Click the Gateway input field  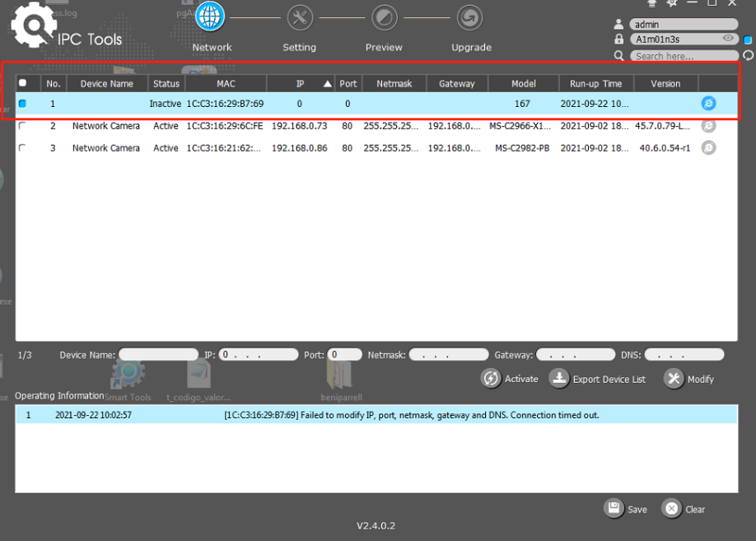[576, 355]
